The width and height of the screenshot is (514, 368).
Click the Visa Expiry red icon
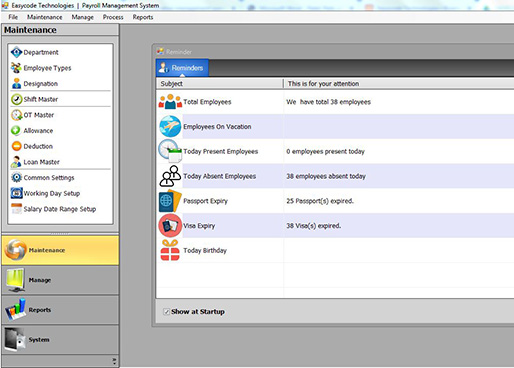click(x=170, y=225)
